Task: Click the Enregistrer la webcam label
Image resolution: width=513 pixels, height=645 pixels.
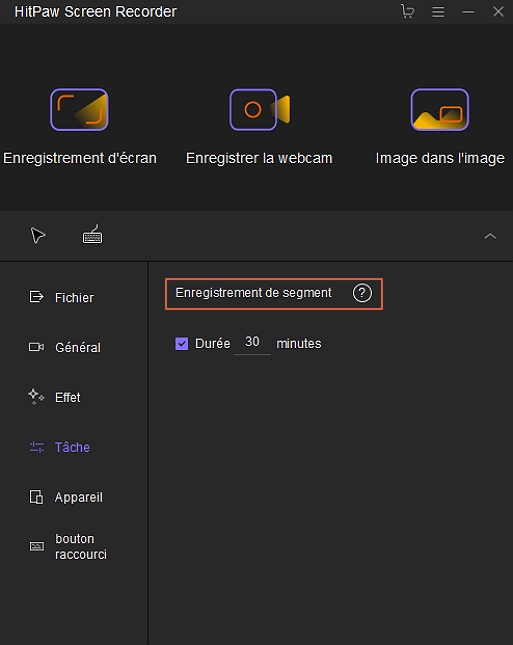Action: click(259, 158)
